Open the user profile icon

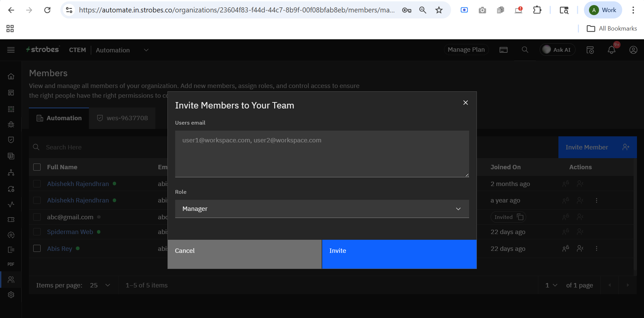click(x=633, y=50)
